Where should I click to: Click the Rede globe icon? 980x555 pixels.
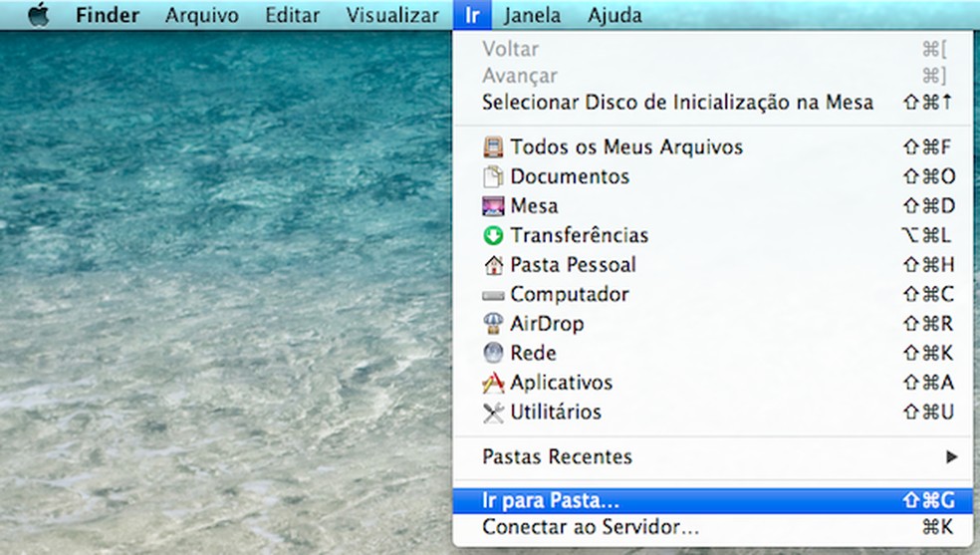(494, 353)
